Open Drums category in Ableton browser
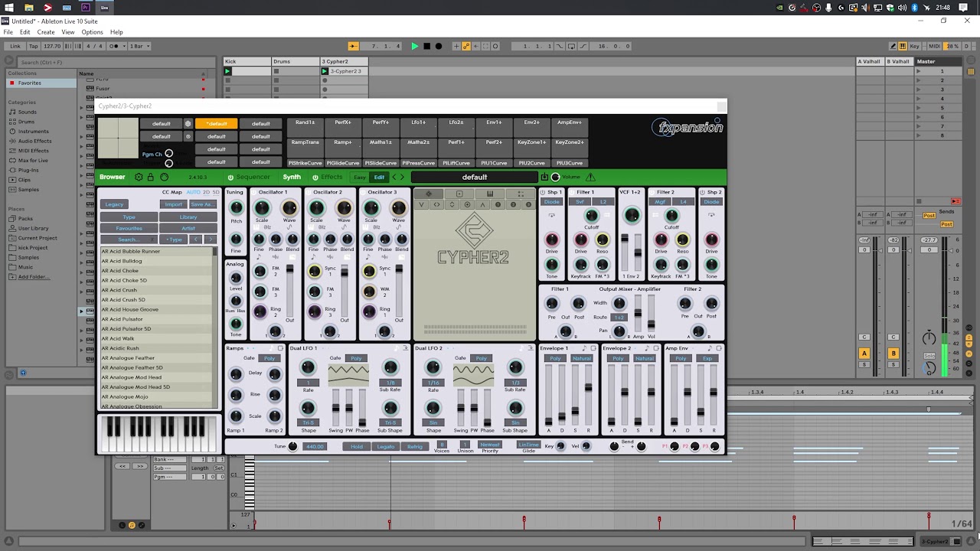980x551 pixels. coord(27,122)
